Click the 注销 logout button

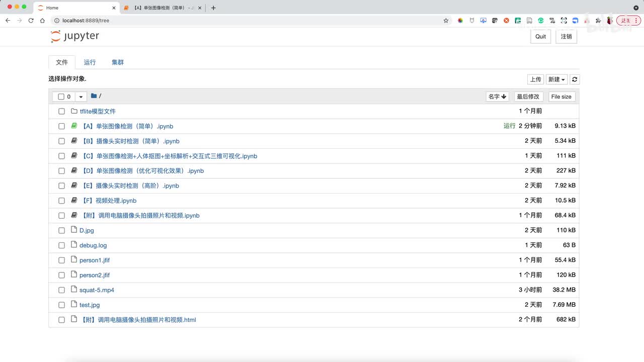(567, 36)
